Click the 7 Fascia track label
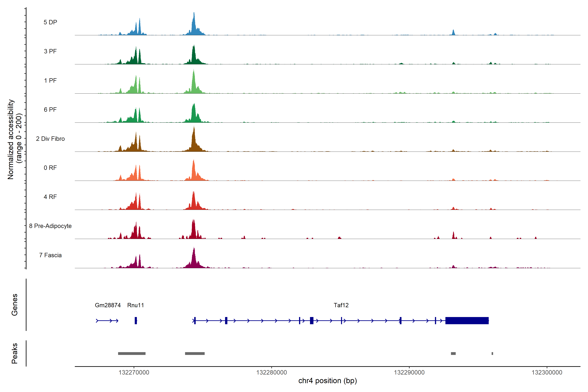 coord(50,255)
